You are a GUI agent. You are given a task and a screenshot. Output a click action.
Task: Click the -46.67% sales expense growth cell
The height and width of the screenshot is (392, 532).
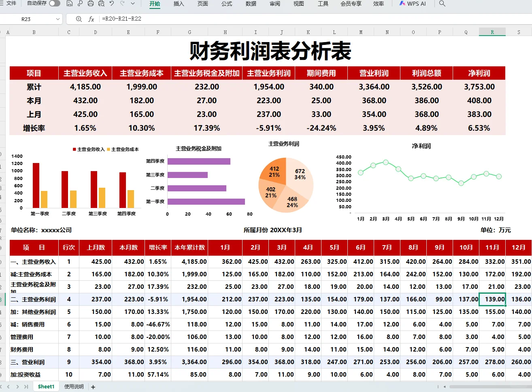(x=158, y=324)
